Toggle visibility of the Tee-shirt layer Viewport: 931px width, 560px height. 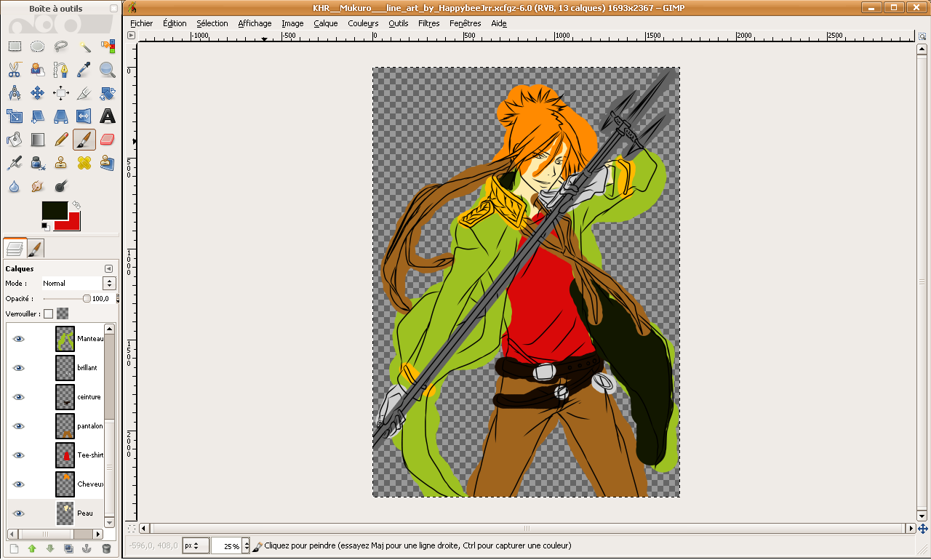tap(19, 455)
